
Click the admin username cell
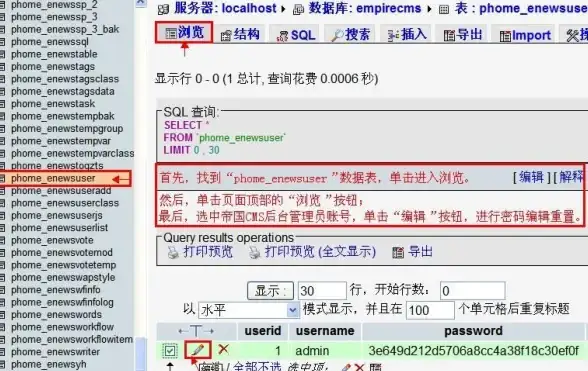click(x=312, y=351)
